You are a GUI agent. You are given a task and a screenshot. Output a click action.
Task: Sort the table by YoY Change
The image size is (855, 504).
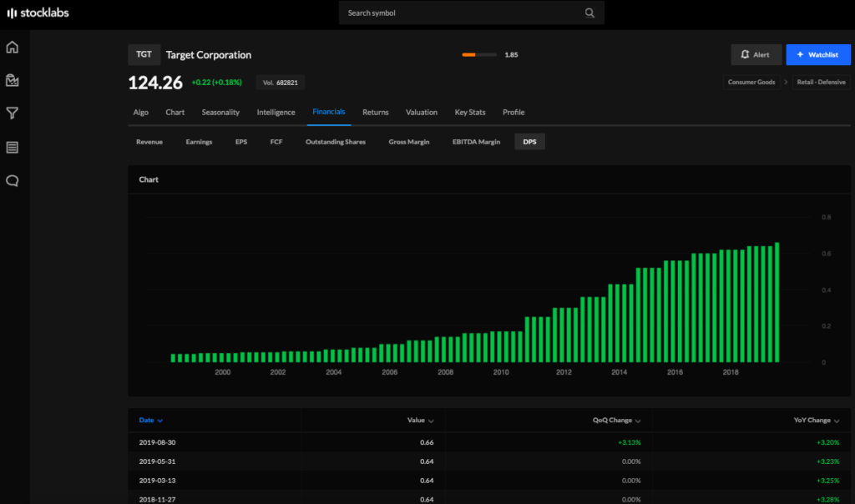[x=817, y=420]
